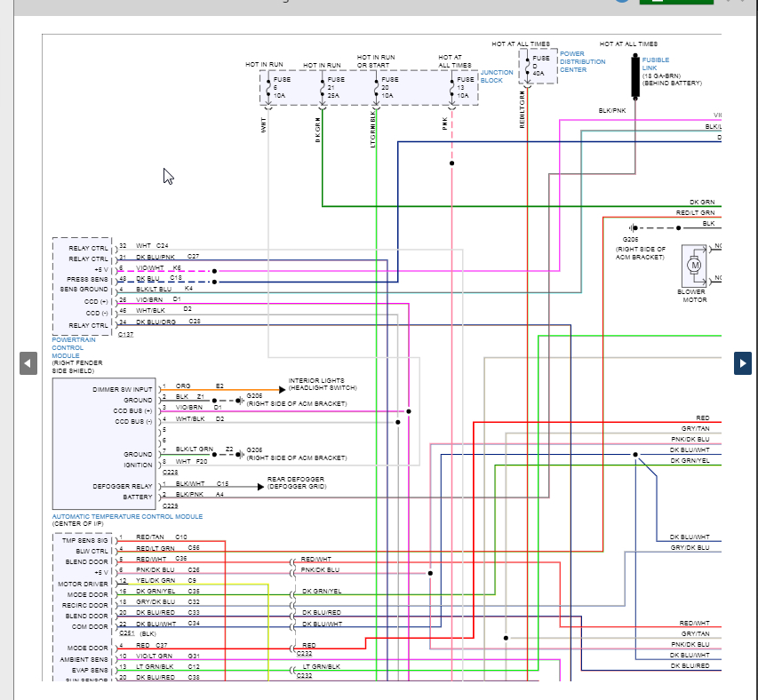This screenshot has height=700, width=758.
Task: Click the blower motor symbol
Action: click(x=694, y=266)
